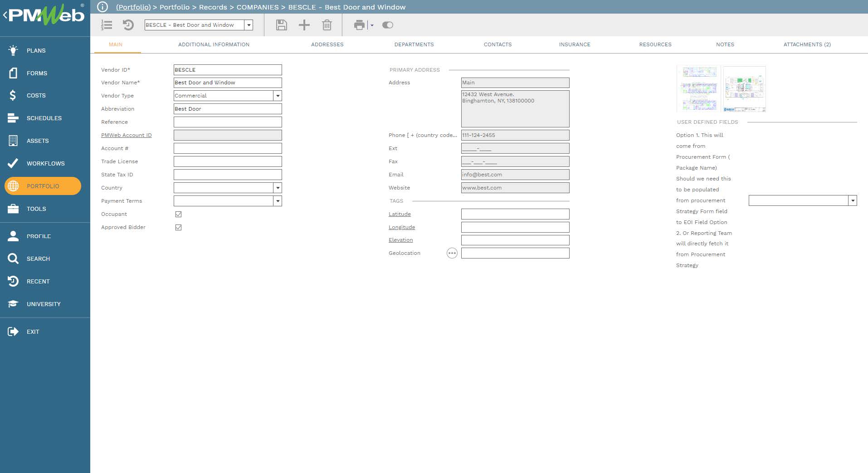868x473 pixels.
Task: Click the PMWeb Account ID link
Action: [126, 135]
